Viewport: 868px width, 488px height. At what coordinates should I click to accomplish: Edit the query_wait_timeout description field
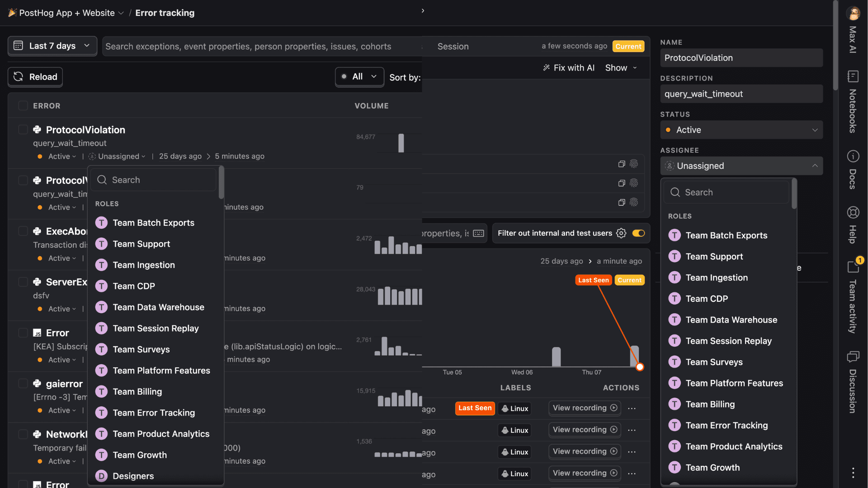click(741, 94)
